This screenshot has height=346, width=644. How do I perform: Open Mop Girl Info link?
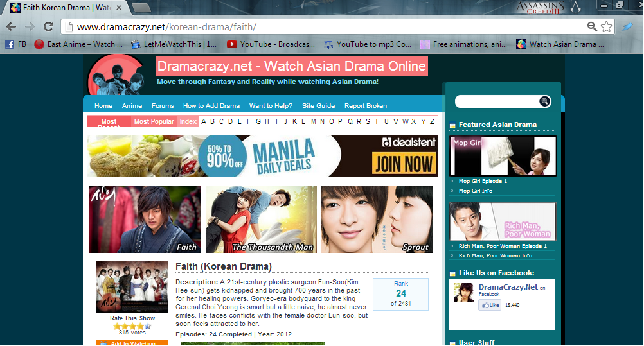point(475,191)
